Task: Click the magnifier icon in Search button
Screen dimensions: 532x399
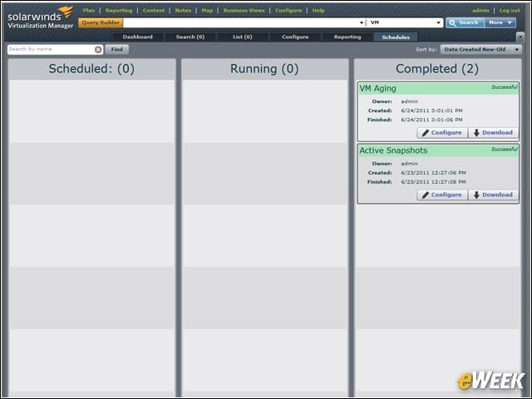Action: tap(452, 22)
